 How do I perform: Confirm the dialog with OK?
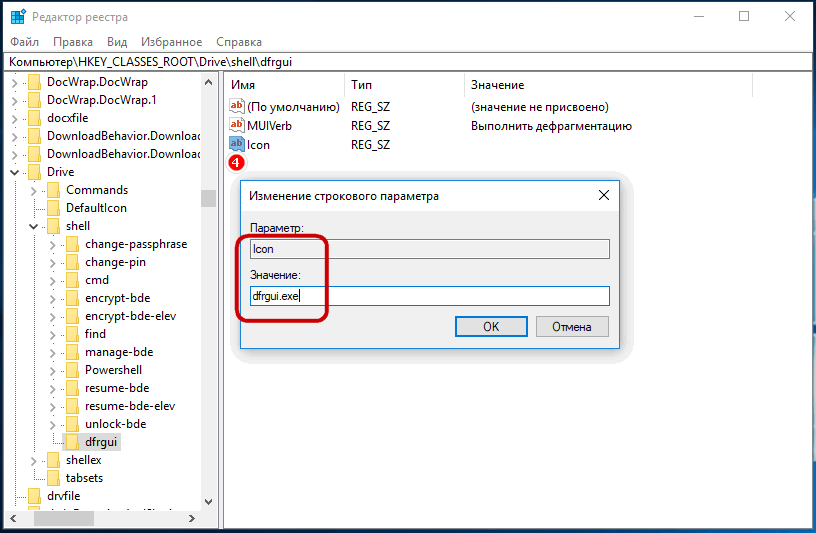pos(491,327)
